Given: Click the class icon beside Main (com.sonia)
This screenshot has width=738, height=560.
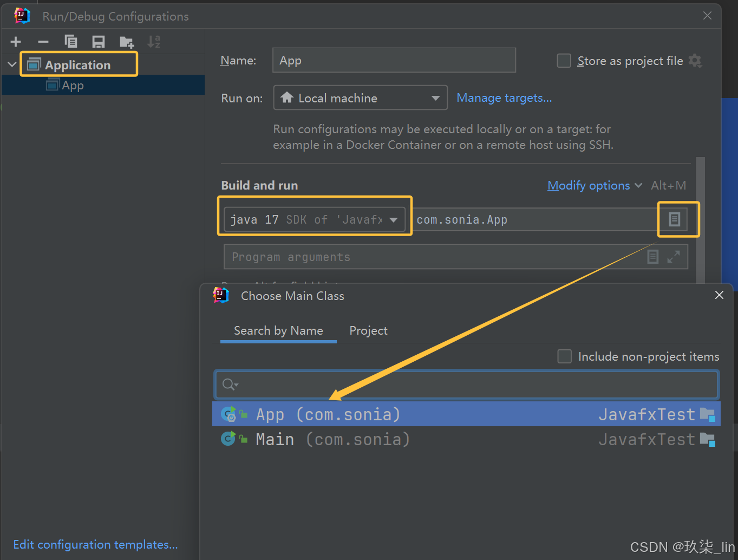Looking at the screenshot, I should [x=228, y=439].
